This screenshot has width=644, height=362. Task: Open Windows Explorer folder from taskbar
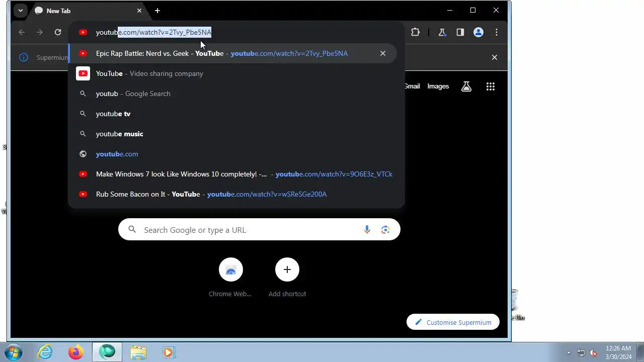point(138,352)
